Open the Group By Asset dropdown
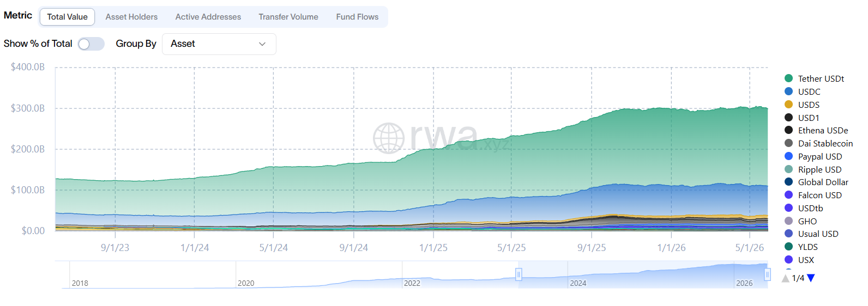868x306 pixels. click(219, 44)
